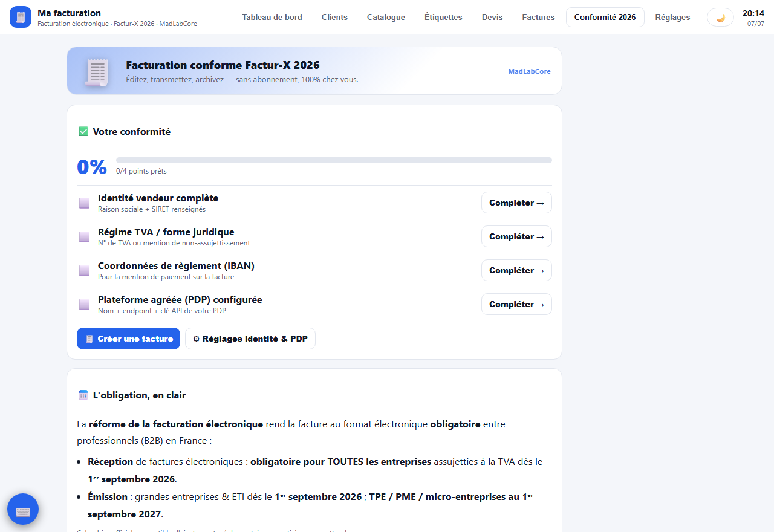
Task: Click the status box for Coordonnées de règlement (IBAN)
Action: (x=84, y=271)
